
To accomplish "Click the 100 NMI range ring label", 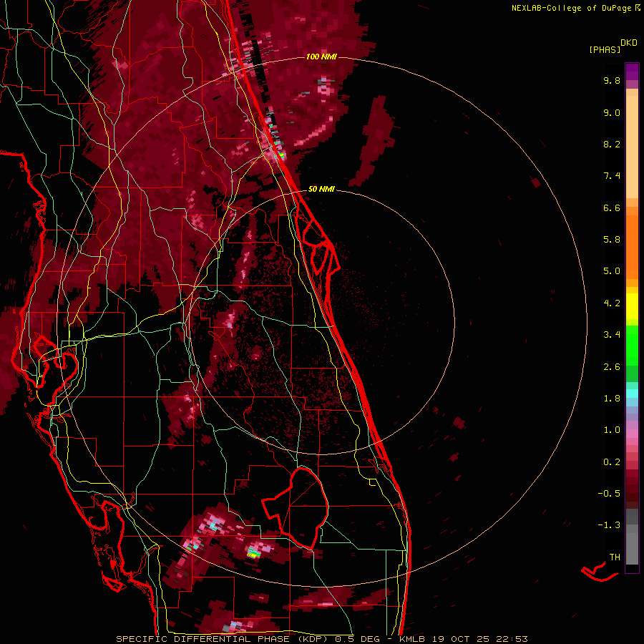I will pos(321,57).
